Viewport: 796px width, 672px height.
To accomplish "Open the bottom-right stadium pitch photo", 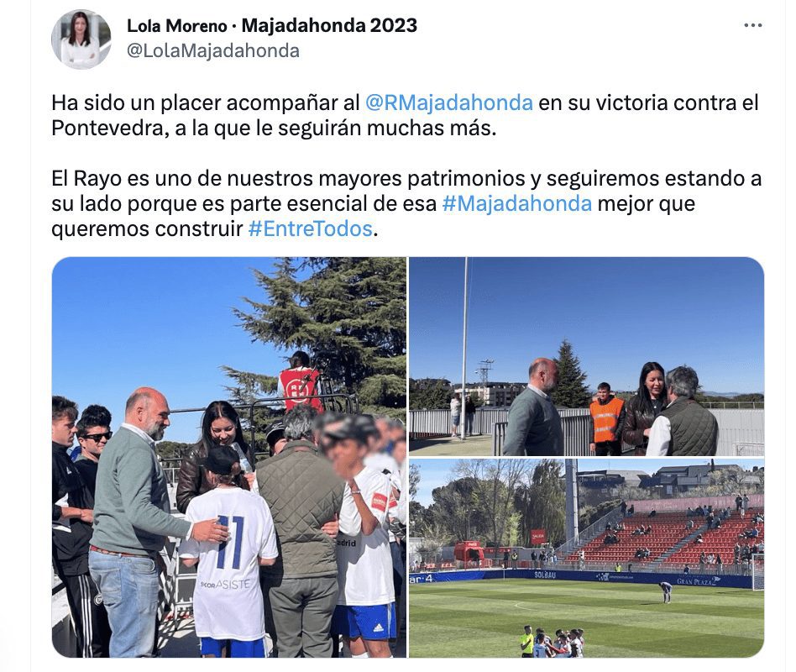I will 586,559.
